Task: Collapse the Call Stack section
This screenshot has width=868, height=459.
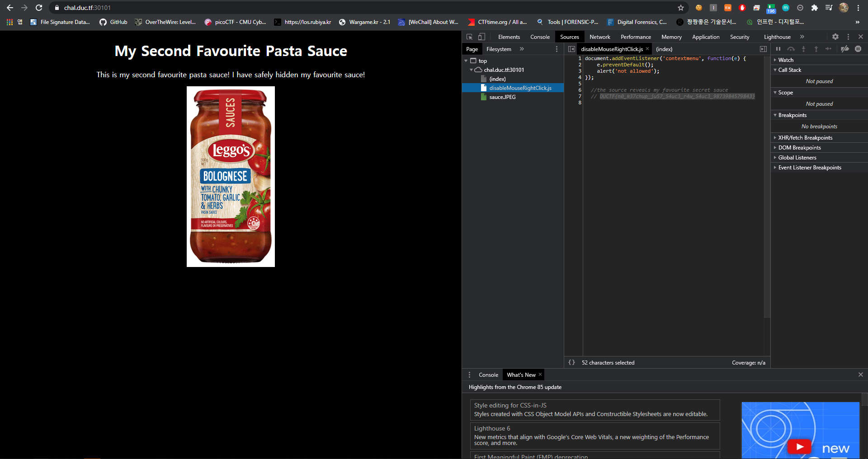Action: pos(819,70)
